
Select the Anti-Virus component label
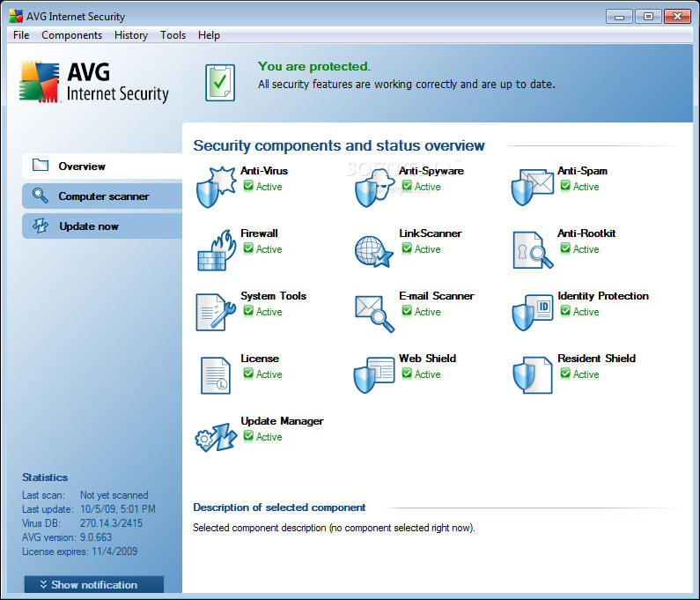pos(264,171)
